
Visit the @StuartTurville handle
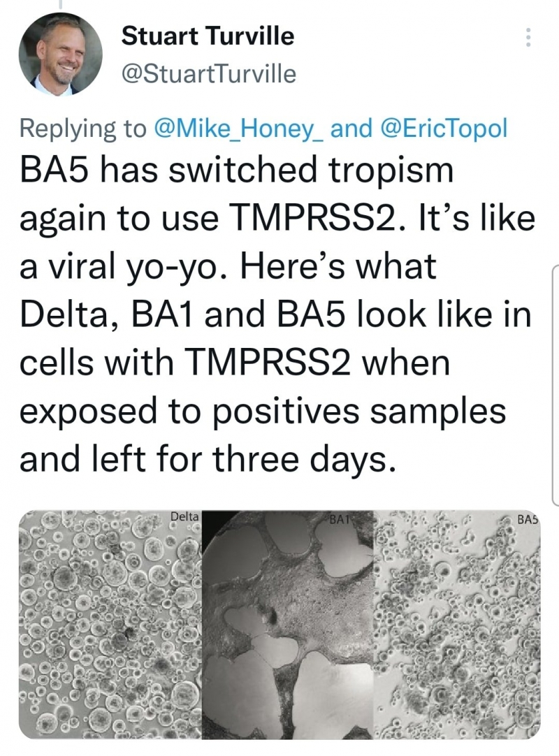(x=208, y=74)
